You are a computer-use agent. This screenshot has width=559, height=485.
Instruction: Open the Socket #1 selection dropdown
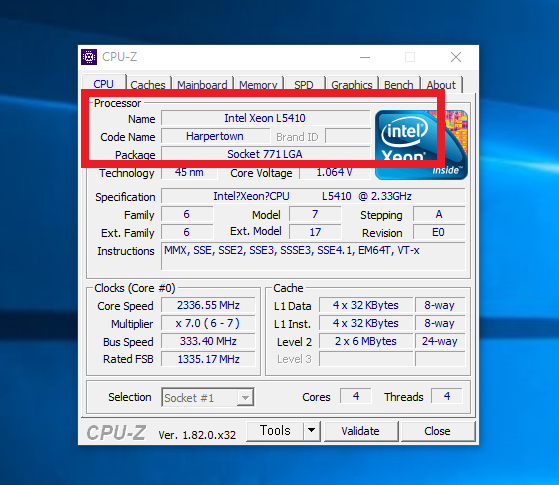pos(207,397)
